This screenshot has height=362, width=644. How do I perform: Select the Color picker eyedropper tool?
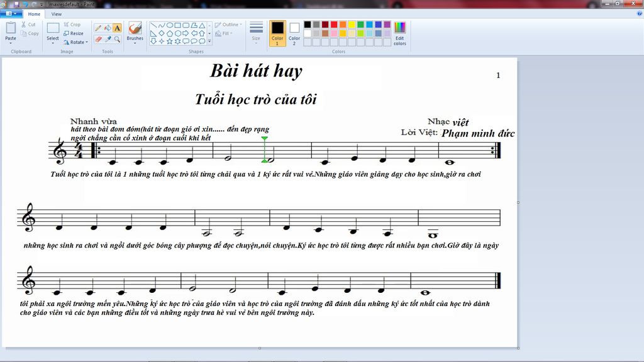pos(108,39)
